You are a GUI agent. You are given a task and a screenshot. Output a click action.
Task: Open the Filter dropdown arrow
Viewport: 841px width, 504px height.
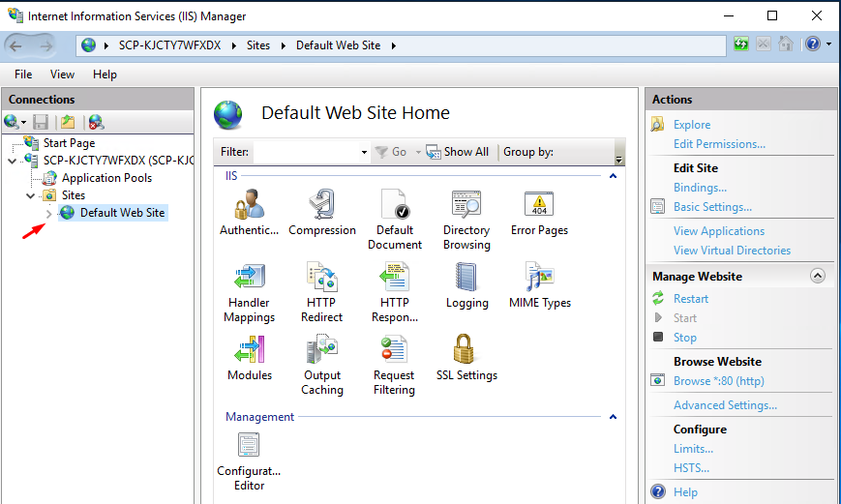click(x=364, y=152)
